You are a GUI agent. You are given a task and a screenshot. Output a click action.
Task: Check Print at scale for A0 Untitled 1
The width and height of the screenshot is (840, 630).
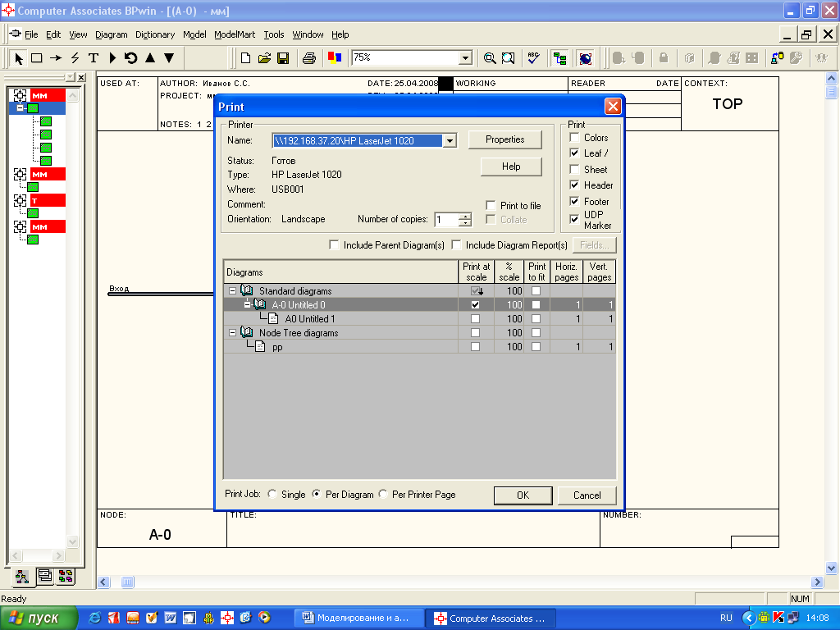(475, 319)
